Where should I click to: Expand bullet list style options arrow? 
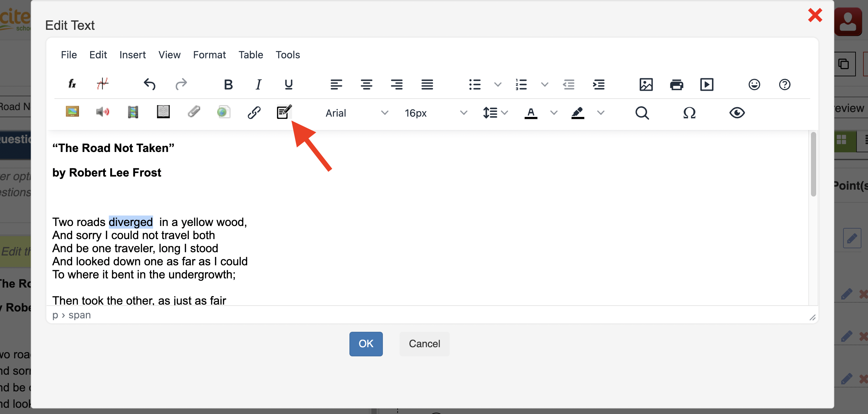click(x=498, y=85)
